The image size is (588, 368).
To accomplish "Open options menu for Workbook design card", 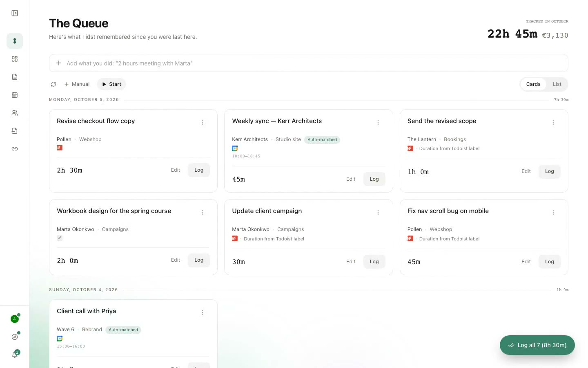I will tap(203, 212).
